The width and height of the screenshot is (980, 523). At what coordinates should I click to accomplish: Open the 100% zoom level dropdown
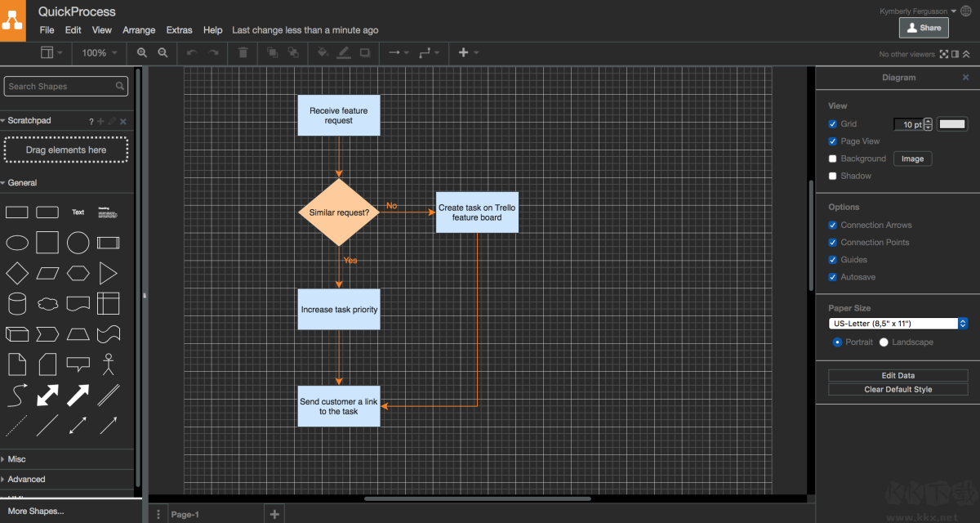(x=99, y=52)
